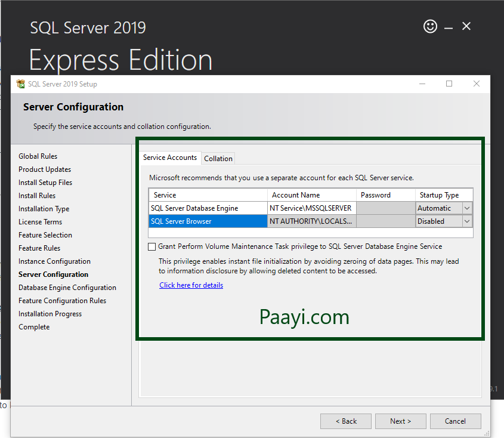Cancel the setup wizard
This screenshot has width=504, height=438.
455,421
